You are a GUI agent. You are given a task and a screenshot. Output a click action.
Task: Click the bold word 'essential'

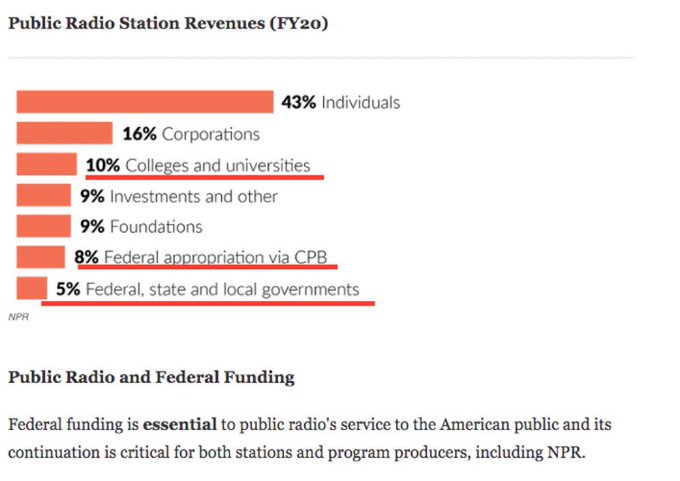180,424
